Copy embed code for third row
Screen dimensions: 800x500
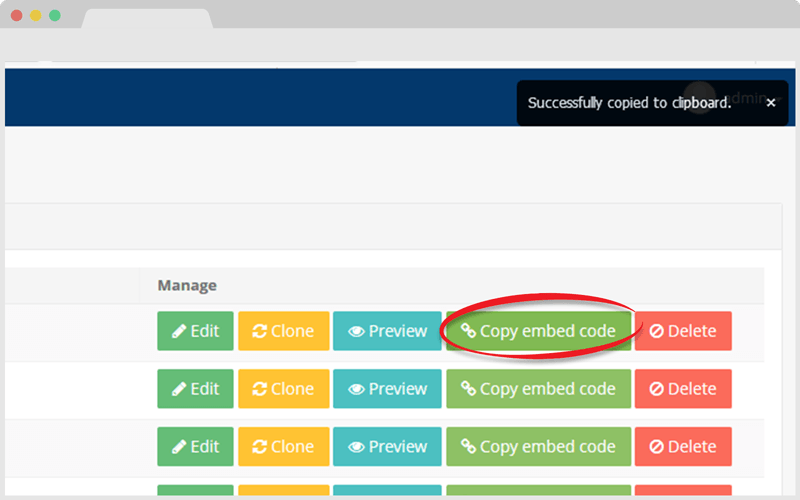click(538, 447)
